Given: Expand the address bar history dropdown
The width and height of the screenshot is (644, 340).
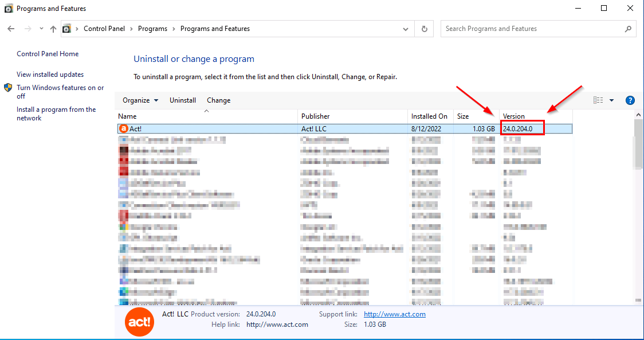Looking at the screenshot, I should [x=406, y=29].
